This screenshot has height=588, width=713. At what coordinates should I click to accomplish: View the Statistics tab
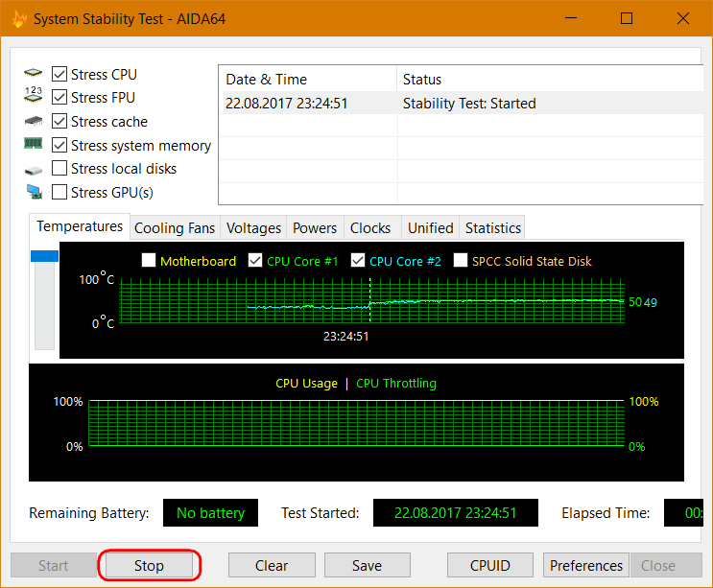pos(493,227)
